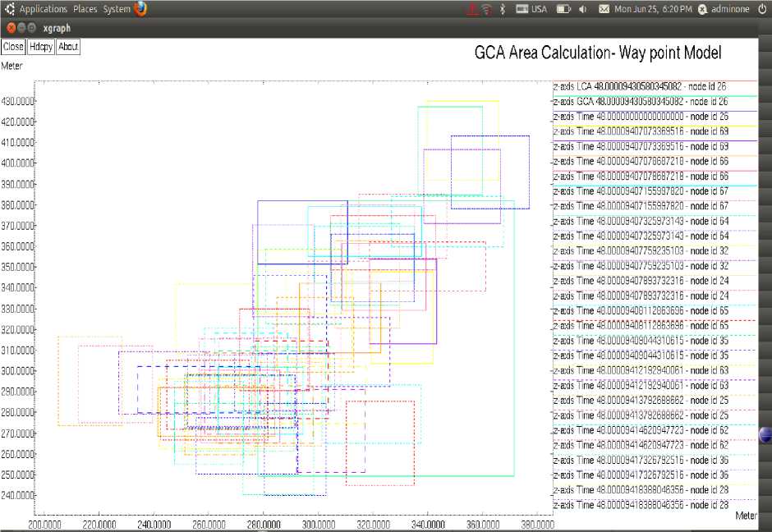Open the clock showing Mon Jun 25
Screen dimensions: 772x532
click(x=653, y=9)
